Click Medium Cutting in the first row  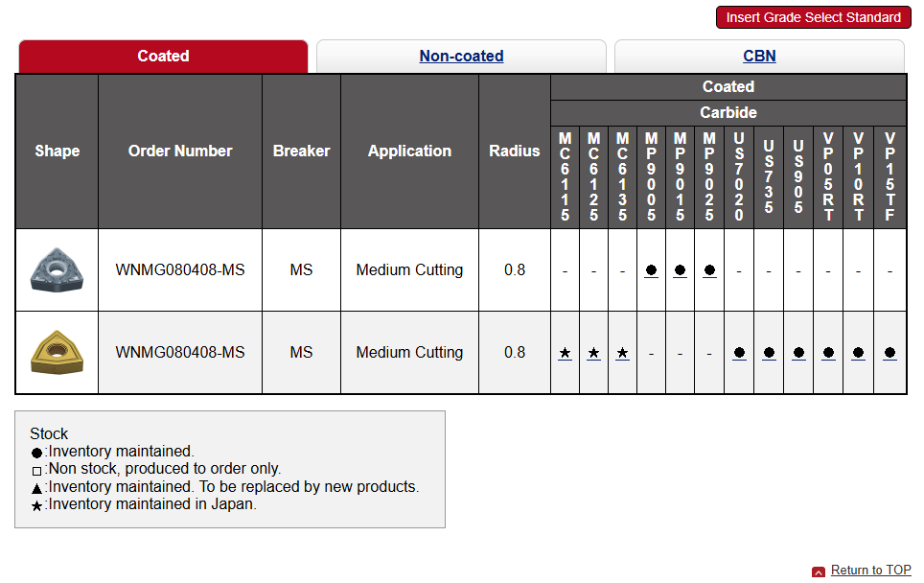pos(409,270)
